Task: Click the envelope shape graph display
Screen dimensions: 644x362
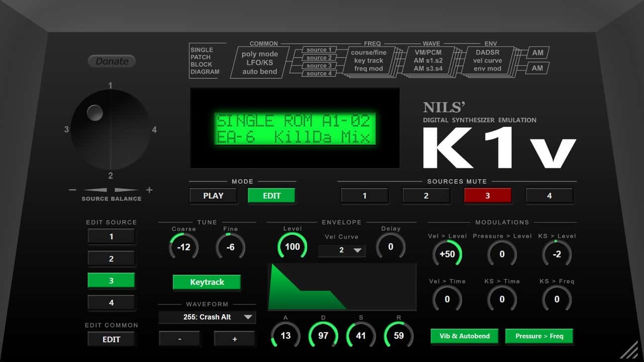Action: pos(342,287)
